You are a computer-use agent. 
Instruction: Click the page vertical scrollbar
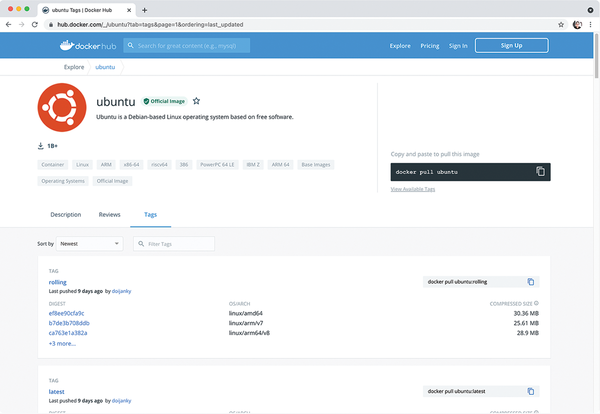(x=596, y=56)
